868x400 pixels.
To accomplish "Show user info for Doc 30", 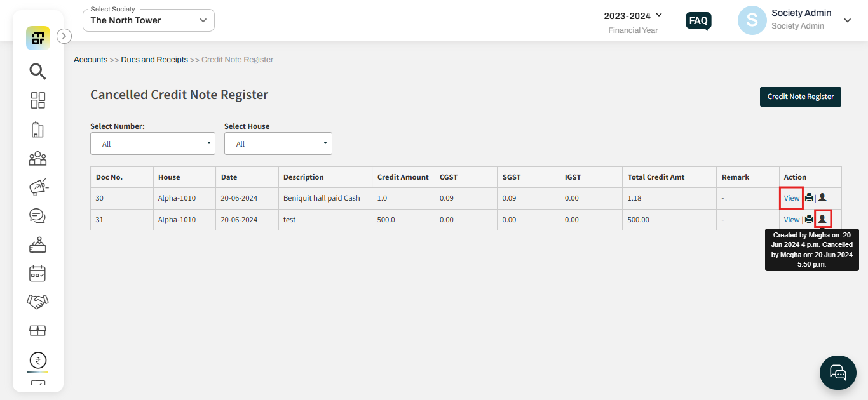I will point(822,197).
